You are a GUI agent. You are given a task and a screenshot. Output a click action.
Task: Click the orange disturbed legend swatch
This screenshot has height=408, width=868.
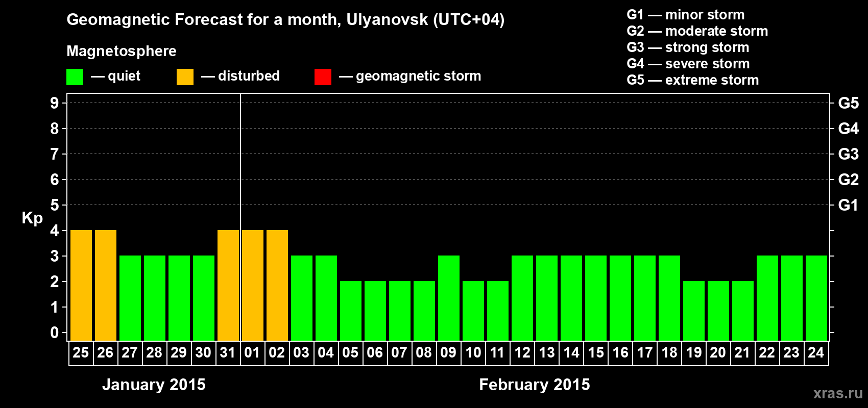[185, 77]
